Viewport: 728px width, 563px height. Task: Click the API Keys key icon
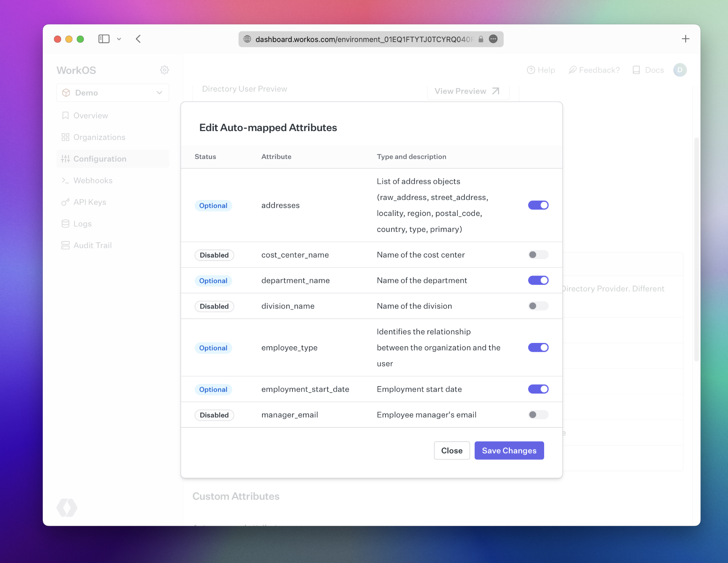[x=66, y=202]
